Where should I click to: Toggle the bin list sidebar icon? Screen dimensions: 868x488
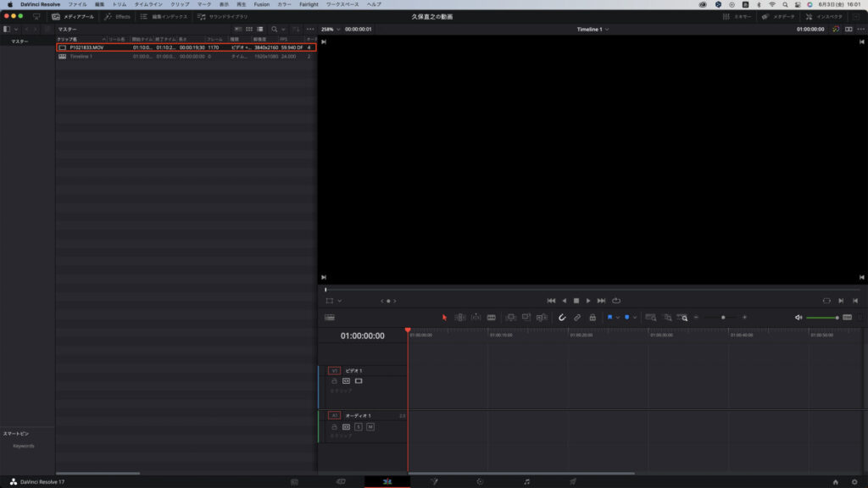tap(7, 30)
